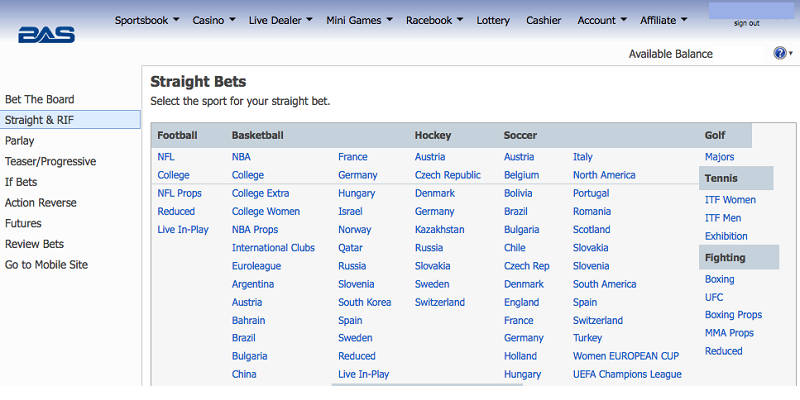
Task: Choose International Clubs under Basketball
Action: 273,248
